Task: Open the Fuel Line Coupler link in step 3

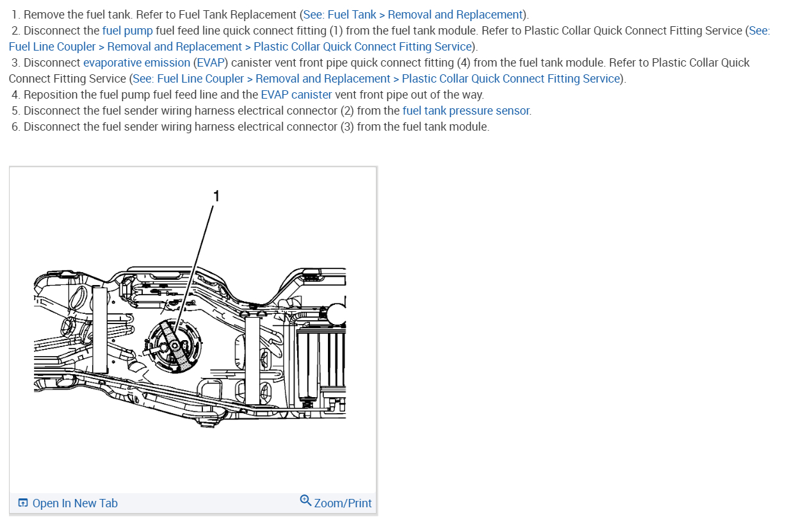Action: coord(377,79)
